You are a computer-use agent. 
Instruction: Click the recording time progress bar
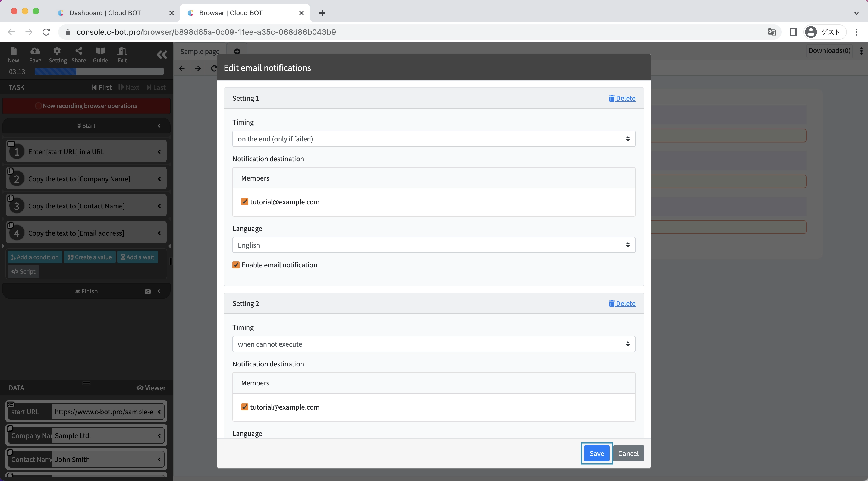coord(99,71)
